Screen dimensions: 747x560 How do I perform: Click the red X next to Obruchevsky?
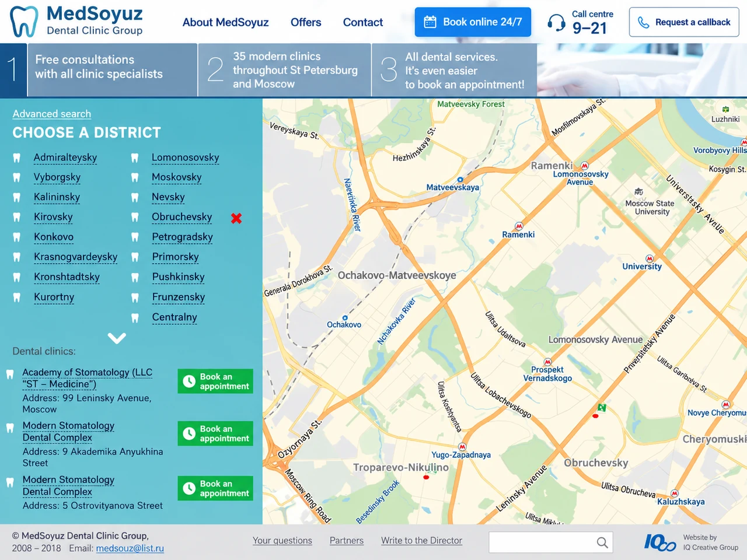tap(236, 218)
